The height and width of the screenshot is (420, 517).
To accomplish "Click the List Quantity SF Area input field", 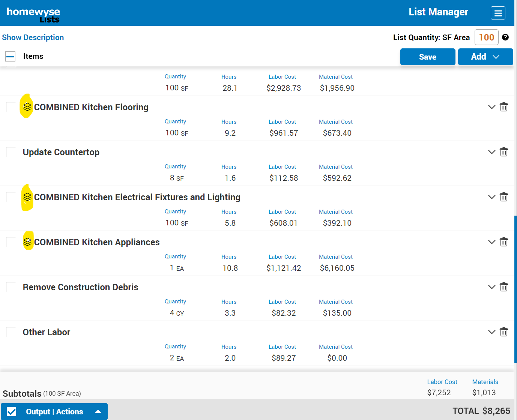I will [x=486, y=37].
